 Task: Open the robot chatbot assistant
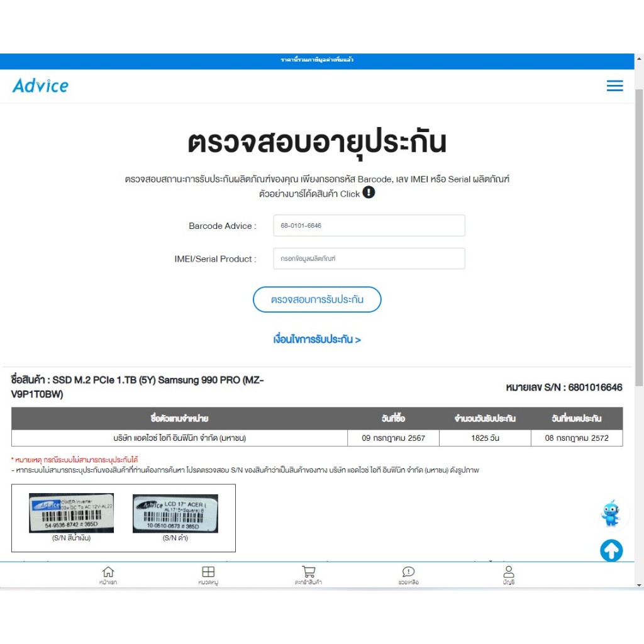point(610,513)
